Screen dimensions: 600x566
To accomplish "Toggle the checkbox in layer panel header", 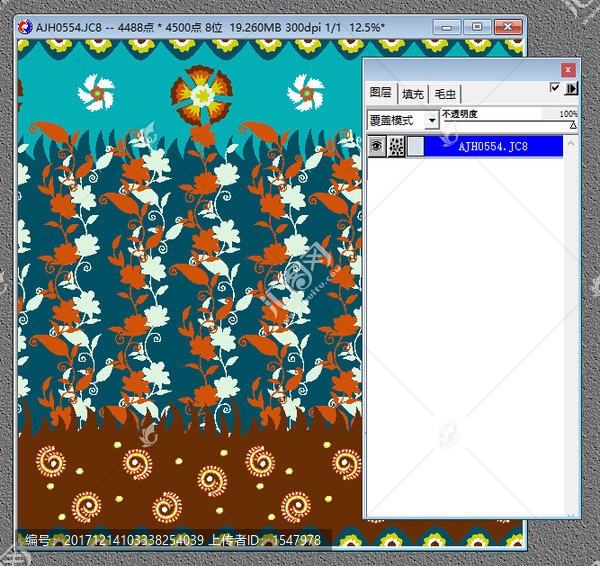I will coord(554,88).
